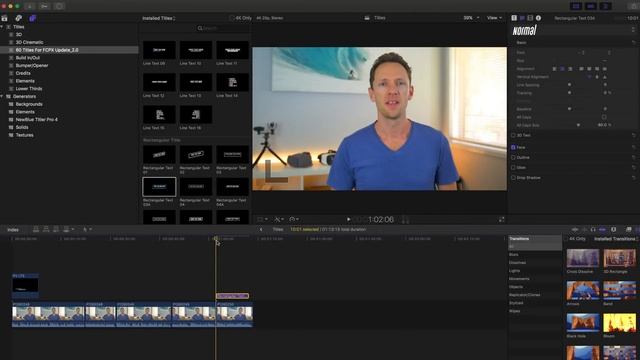Click the keyword editor key icon
640x360 pixels.
point(44,6)
